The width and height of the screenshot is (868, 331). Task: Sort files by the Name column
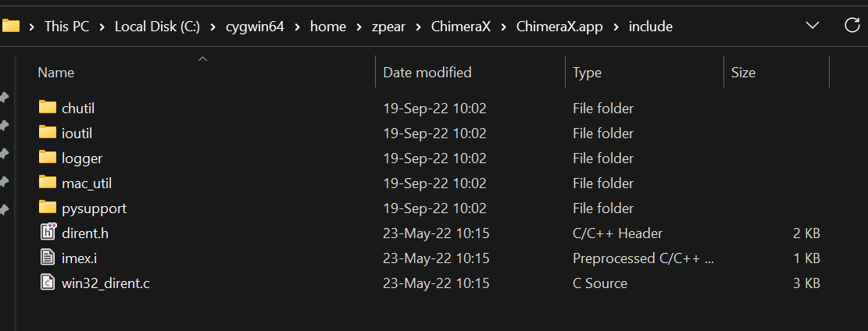(56, 73)
